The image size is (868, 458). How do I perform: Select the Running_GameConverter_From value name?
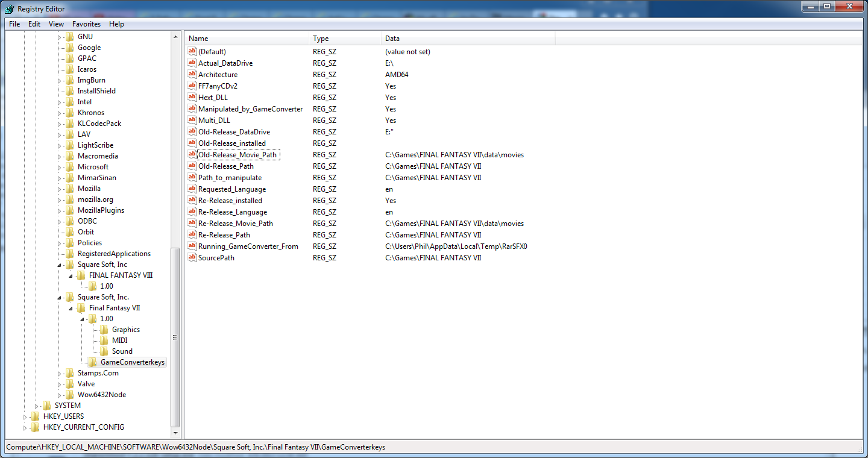point(248,246)
